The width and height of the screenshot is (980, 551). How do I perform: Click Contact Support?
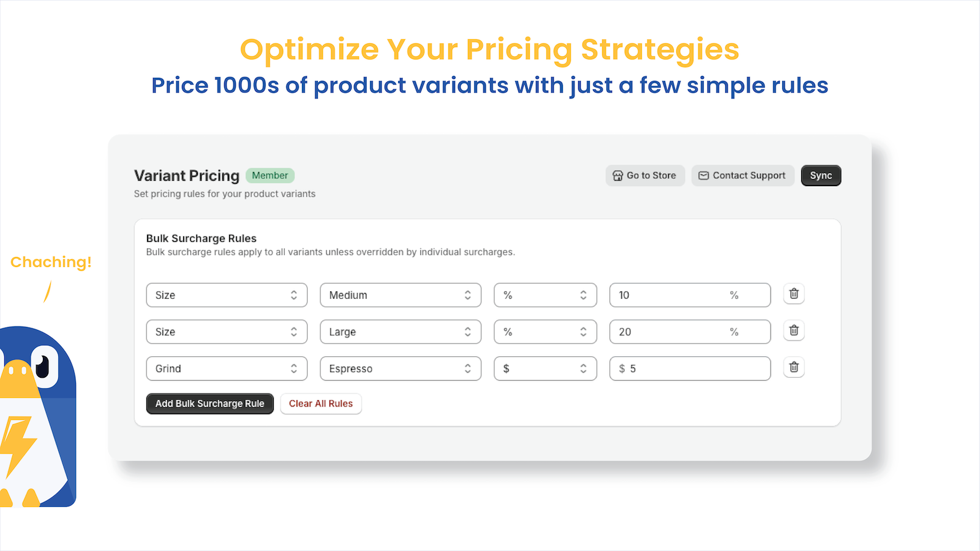point(742,175)
